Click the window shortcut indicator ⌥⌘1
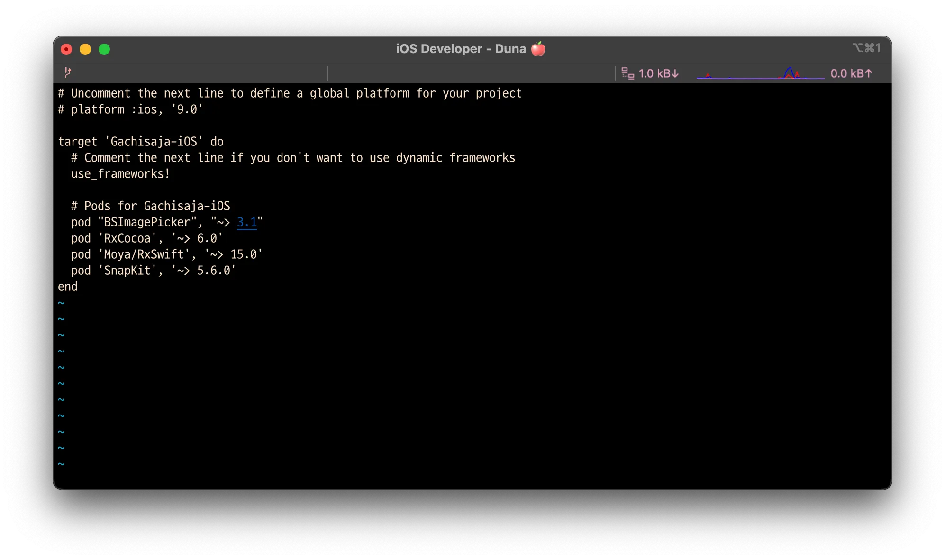The image size is (945, 560). tap(866, 48)
